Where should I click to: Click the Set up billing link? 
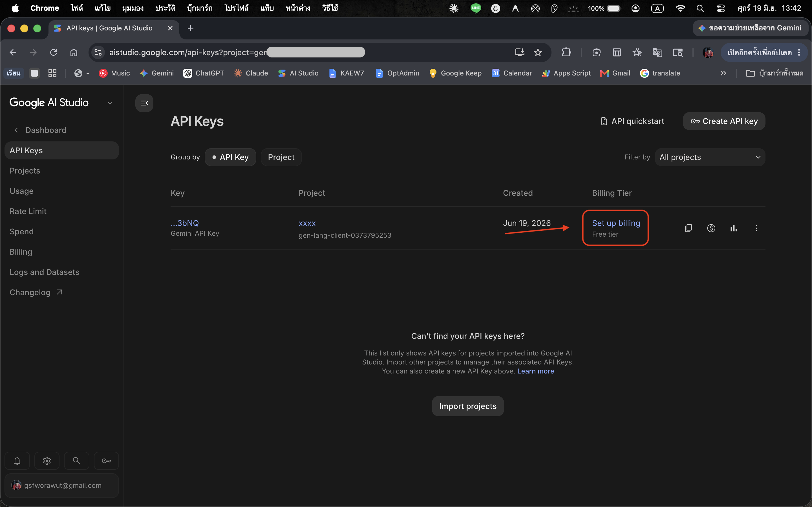[x=616, y=223]
